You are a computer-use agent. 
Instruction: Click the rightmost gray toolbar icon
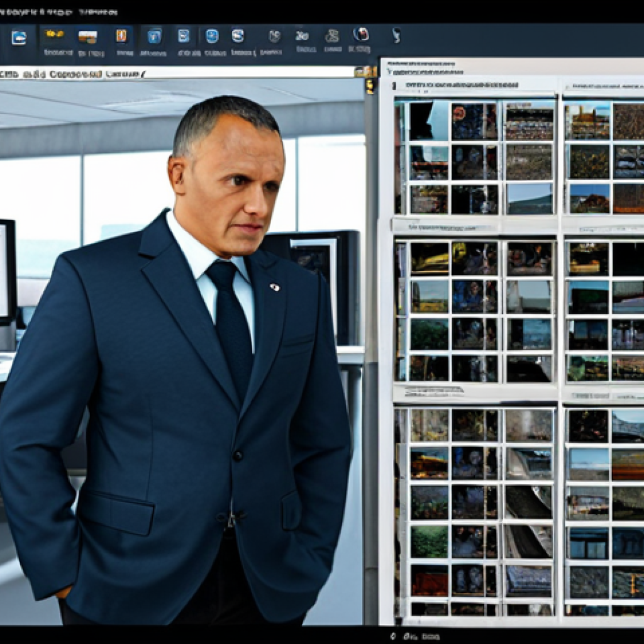[x=396, y=35]
